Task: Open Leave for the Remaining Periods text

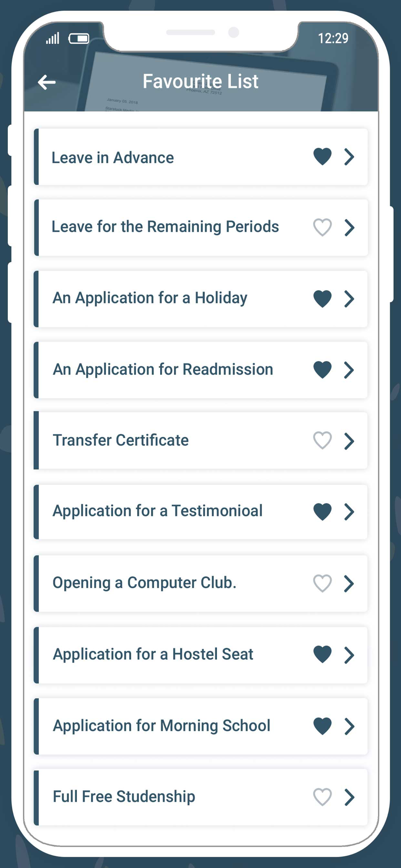Action: 165,227
